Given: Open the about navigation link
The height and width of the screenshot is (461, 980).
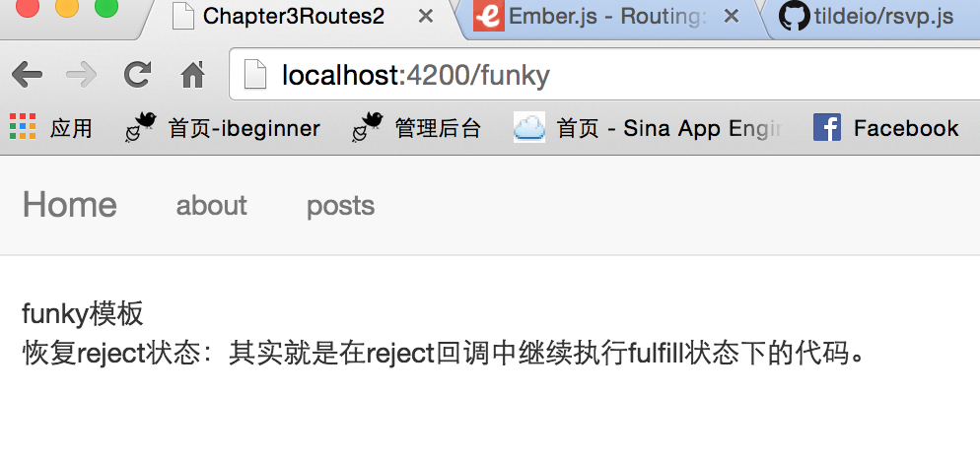Looking at the screenshot, I should [x=211, y=206].
